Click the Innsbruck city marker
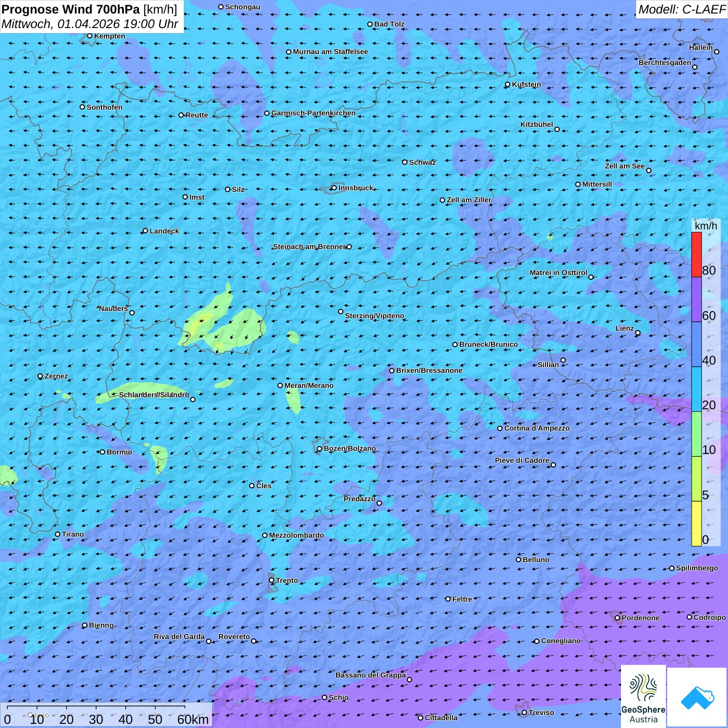The image size is (728, 728). 334,188
